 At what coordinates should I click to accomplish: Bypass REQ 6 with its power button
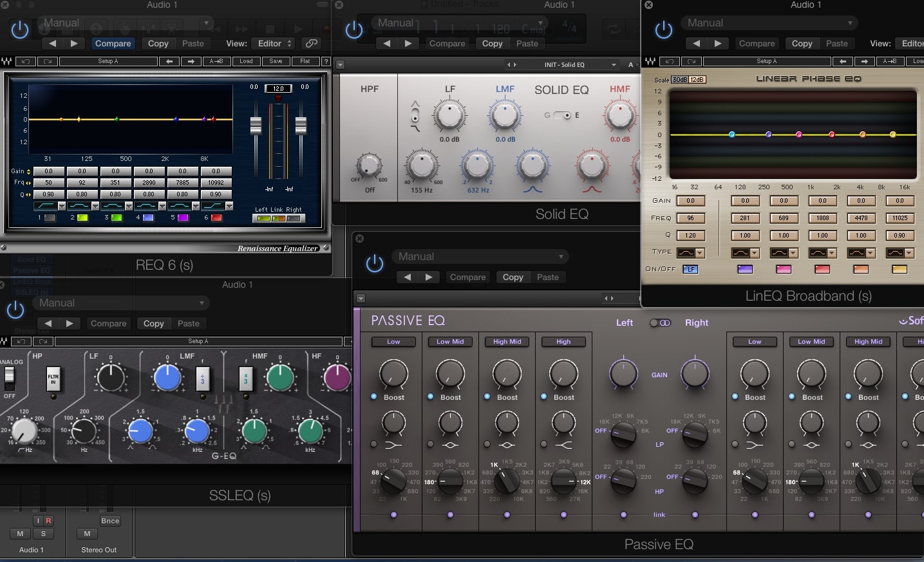pos(20,30)
